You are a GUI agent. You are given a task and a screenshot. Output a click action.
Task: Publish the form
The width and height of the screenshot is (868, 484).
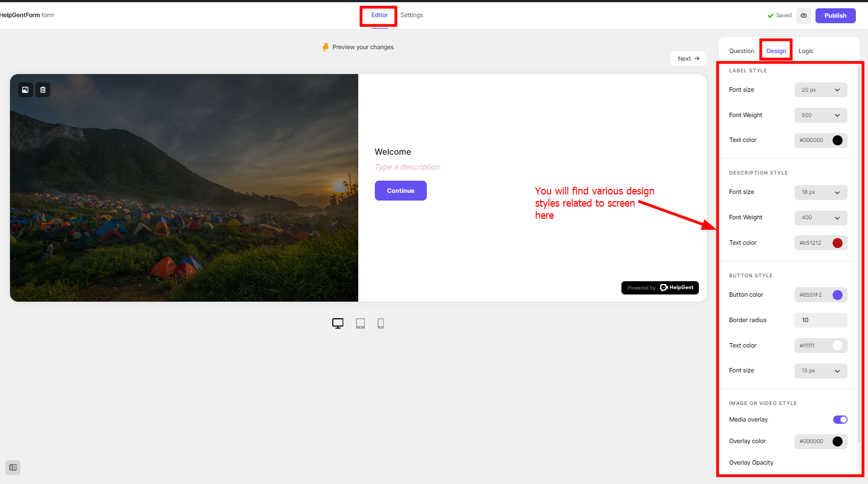835,15
